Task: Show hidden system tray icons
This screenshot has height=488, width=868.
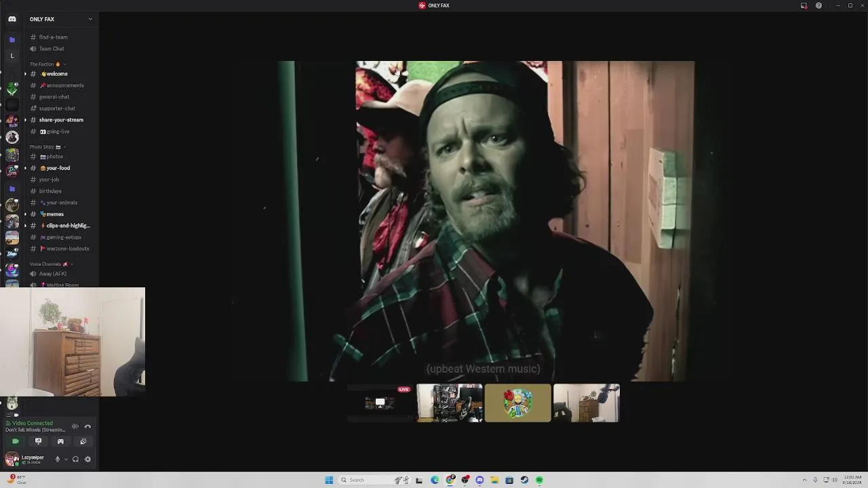Action: pos(805,480)
